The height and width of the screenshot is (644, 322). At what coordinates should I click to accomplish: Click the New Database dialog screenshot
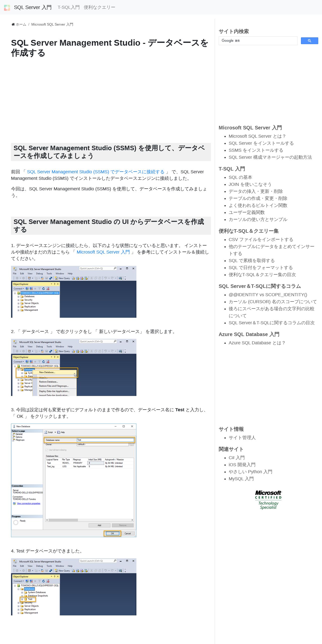(x=74, y=480)
